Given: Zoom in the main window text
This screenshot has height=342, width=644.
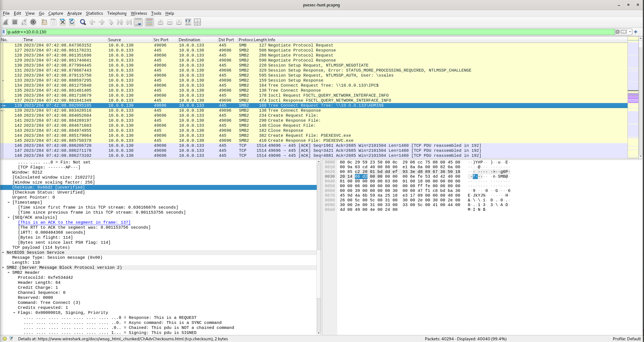Looking at the screenshot, I should (161, 22).
